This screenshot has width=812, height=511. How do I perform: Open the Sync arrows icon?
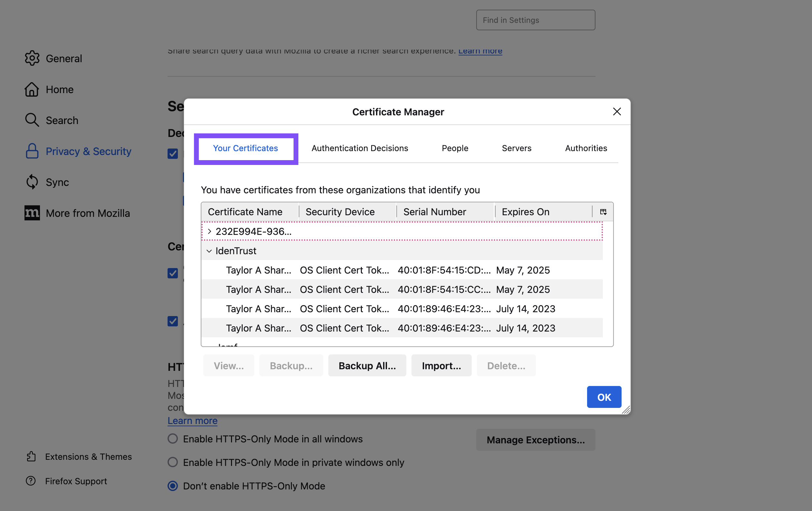coord(32,182)
